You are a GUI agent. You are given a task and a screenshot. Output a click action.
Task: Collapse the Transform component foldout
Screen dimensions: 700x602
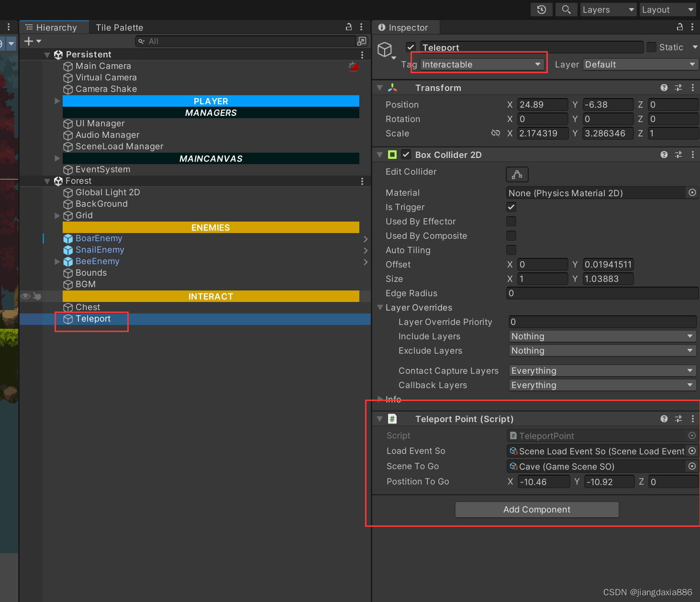pos(379,88)
